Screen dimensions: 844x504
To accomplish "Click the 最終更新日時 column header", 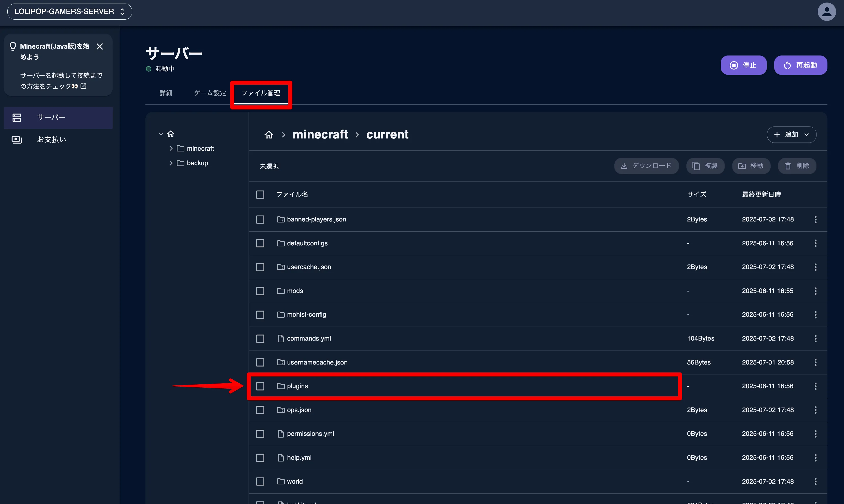I will pos(761,194).
